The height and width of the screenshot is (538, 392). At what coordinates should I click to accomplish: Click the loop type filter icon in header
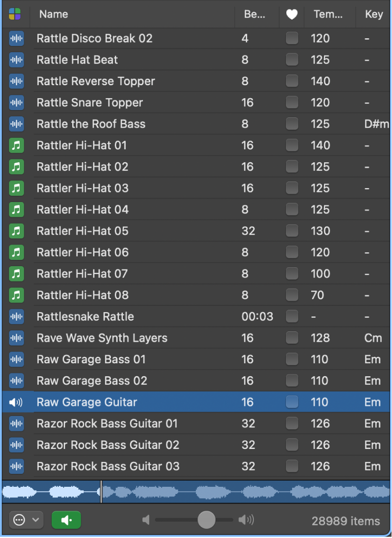point(15,14)
